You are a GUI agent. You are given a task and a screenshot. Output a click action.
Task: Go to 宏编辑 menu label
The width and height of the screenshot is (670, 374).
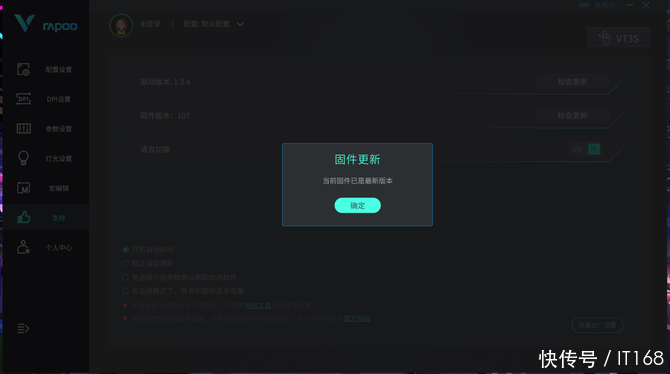(59, 188)
